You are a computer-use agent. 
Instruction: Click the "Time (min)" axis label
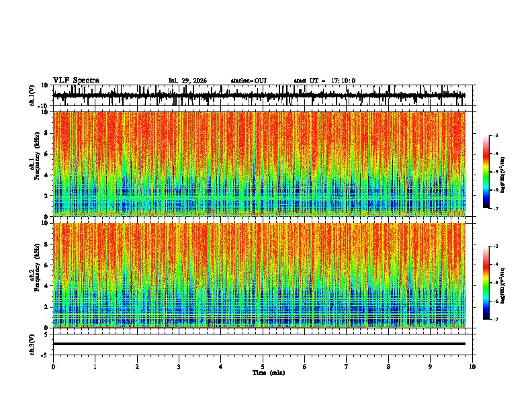(269, 373)
